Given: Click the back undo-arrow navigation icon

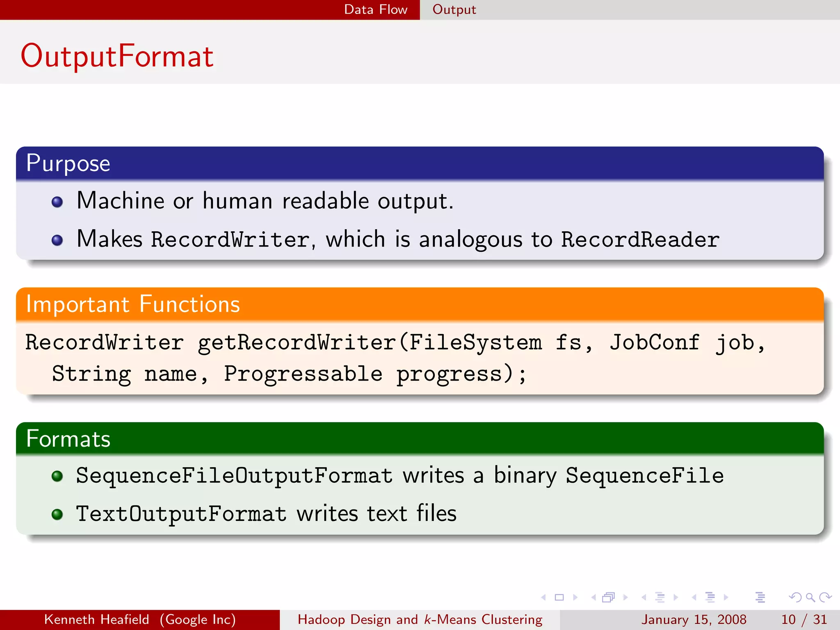Looking at the screenshot, I should [x=795, y=597].
